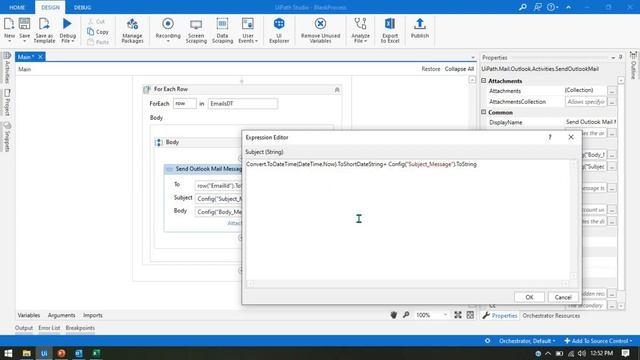Open the Variables panel tab

point(29,315)
